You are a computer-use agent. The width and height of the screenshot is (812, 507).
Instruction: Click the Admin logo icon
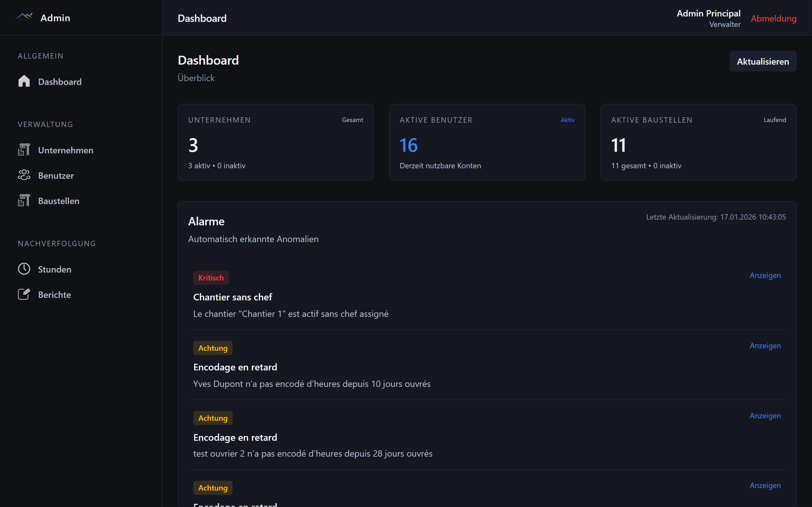coord(23,17)
